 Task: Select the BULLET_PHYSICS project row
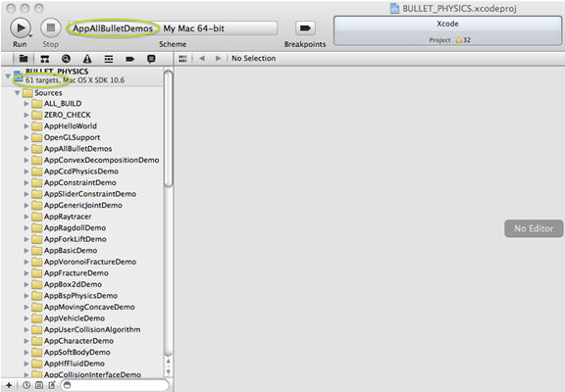point(82,76)
